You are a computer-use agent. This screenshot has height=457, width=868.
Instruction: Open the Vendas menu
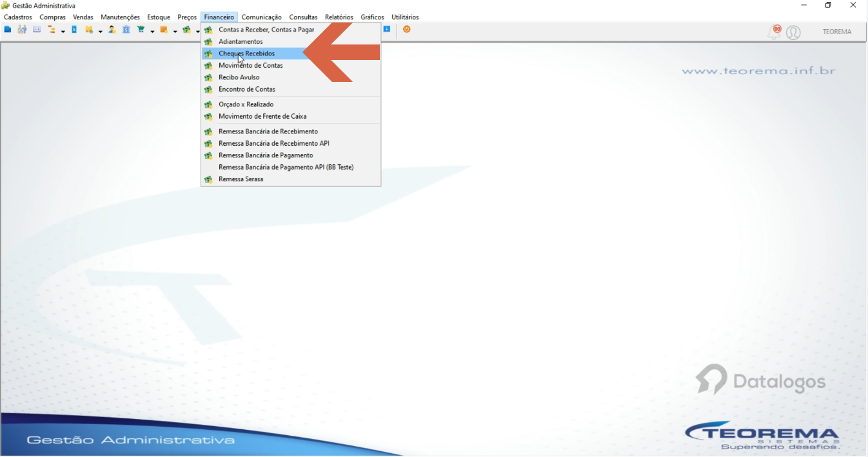coord(83,17)
